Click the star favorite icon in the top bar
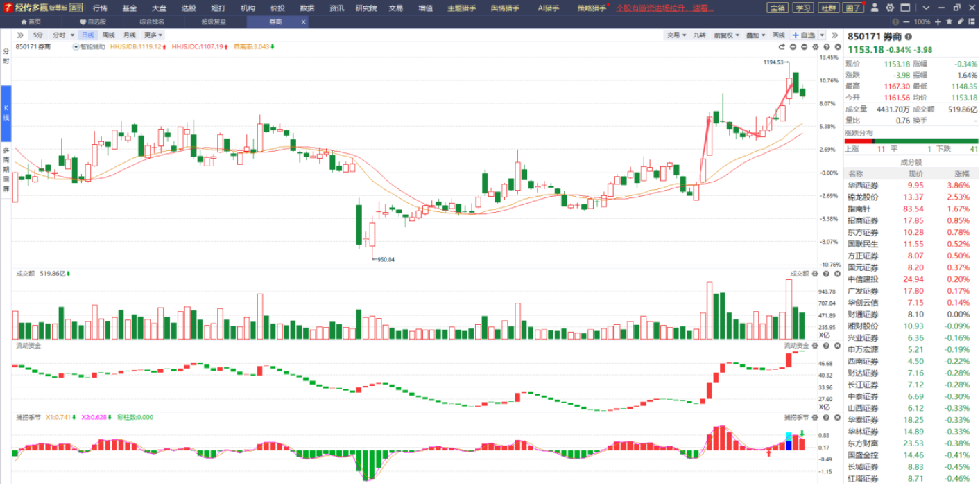980x485 pixels. [x=949, y=21]
